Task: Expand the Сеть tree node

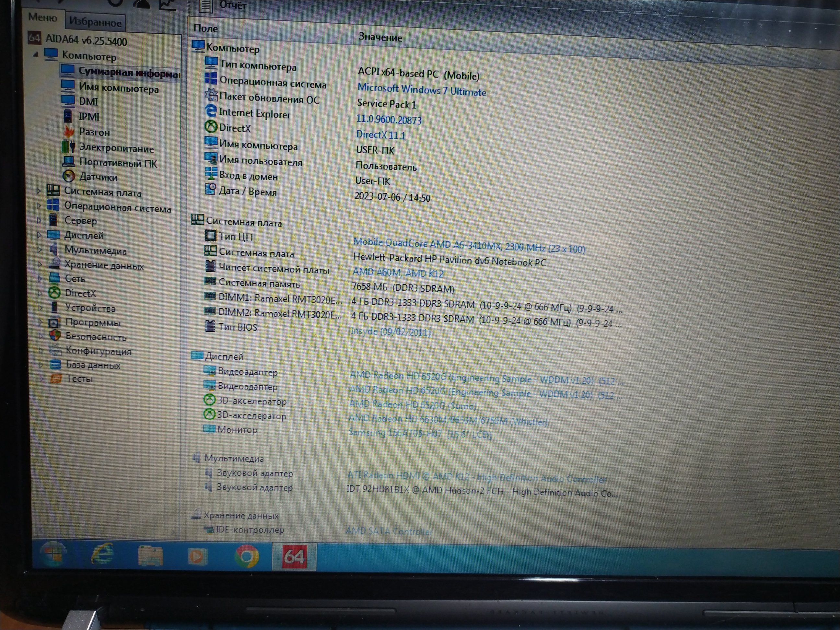Action: coord(40,278)
